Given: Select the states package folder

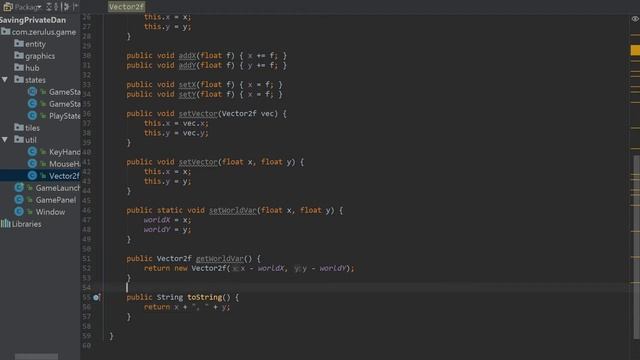Looking at the screenshot, I should point(35,80).
